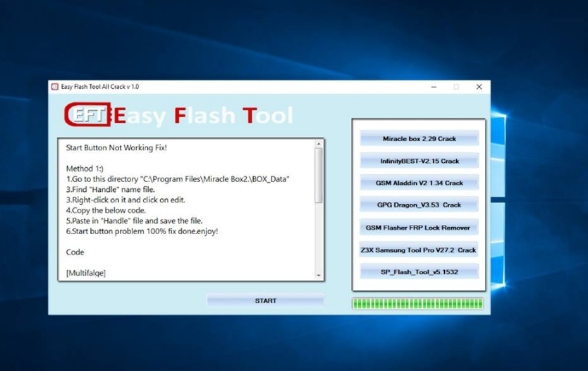Choose GPG Dragon_V3.53 Crack
The height and width of the screenshot is (371, 588).
click(x=419, y=205)
